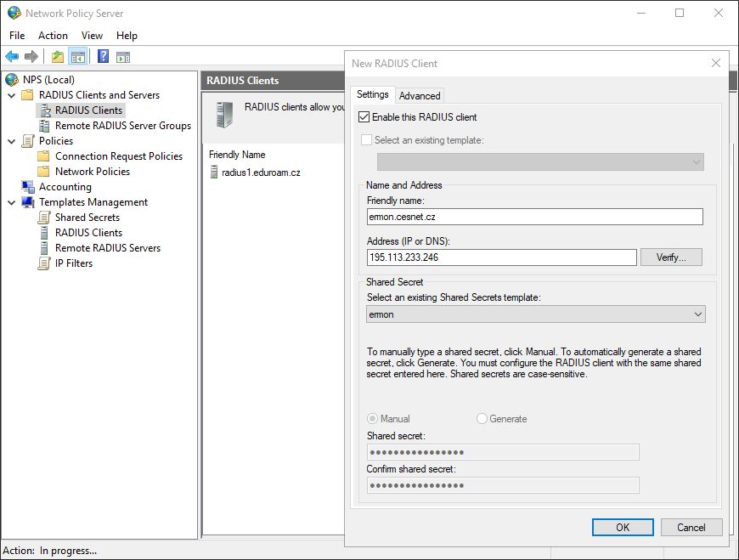Switch to the Settings tab
Viewport: 739px width, 560px height.
pos(372,94)
